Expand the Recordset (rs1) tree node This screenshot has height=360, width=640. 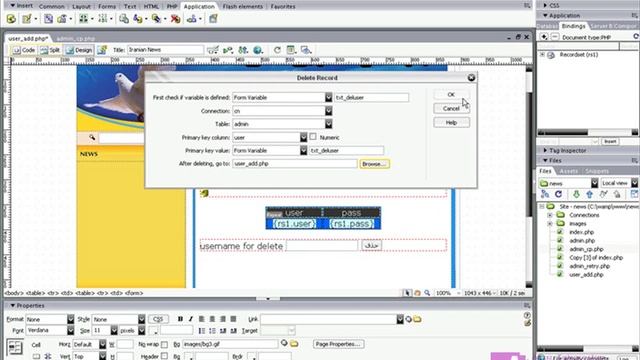(x=542, y=55)
